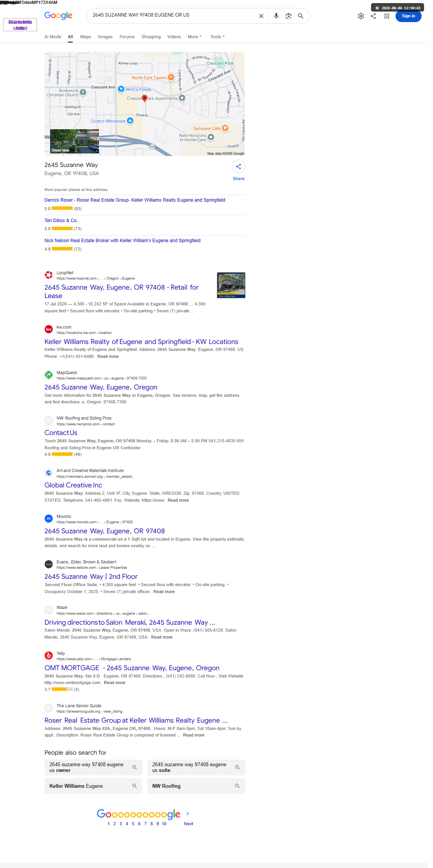
Task: Open the Tools dropdown
Action: 217,37
